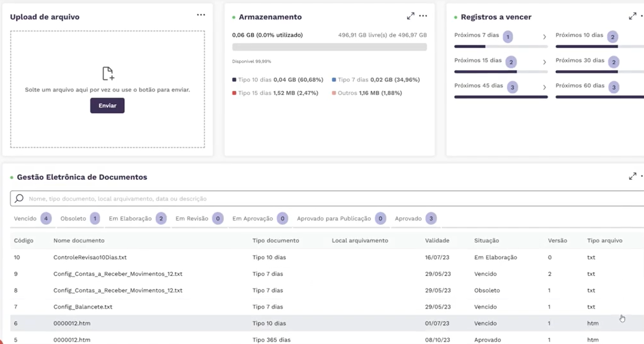The image size is (644, 344).
Task: Toggle Tipo 10 dias storage legend
Action: (x=255, y=80)
